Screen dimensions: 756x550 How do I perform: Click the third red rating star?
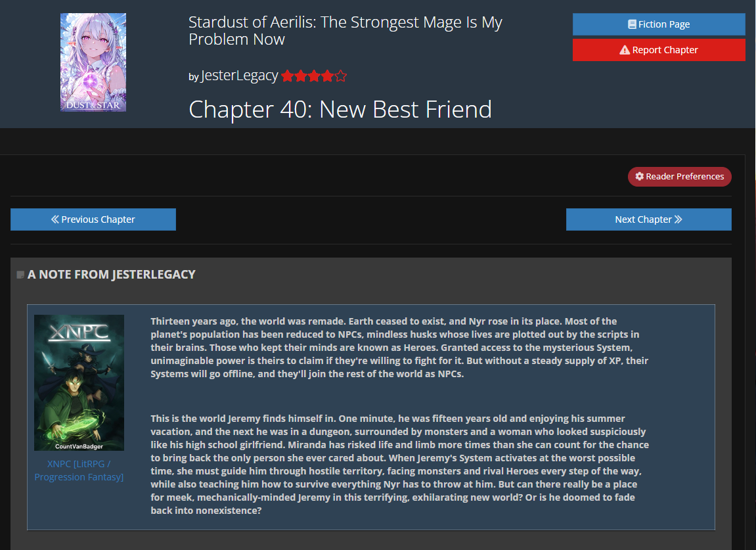(314, 76)
